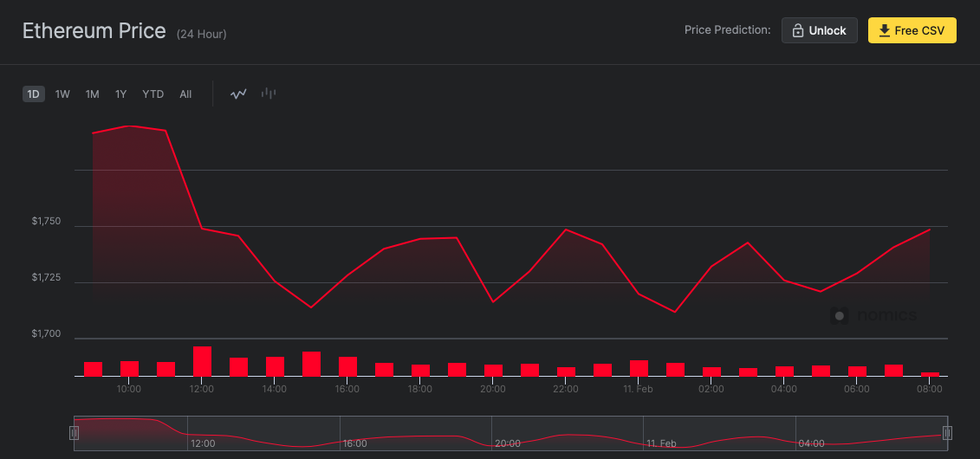
Task: Click the (24 Hour) subtitle text
Action: click(202, 34)
